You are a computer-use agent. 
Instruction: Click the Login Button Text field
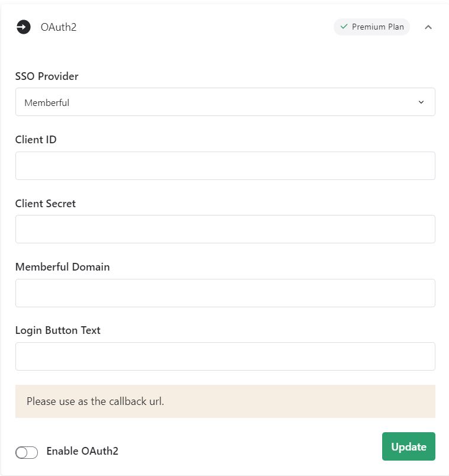(x=225, y=356)
